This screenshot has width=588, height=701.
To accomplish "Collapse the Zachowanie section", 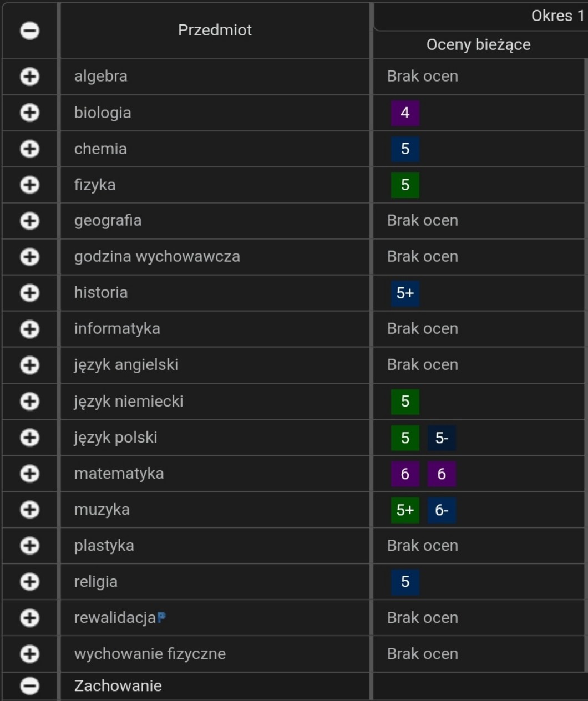I will pyautogui.click(x=30, y=686).
